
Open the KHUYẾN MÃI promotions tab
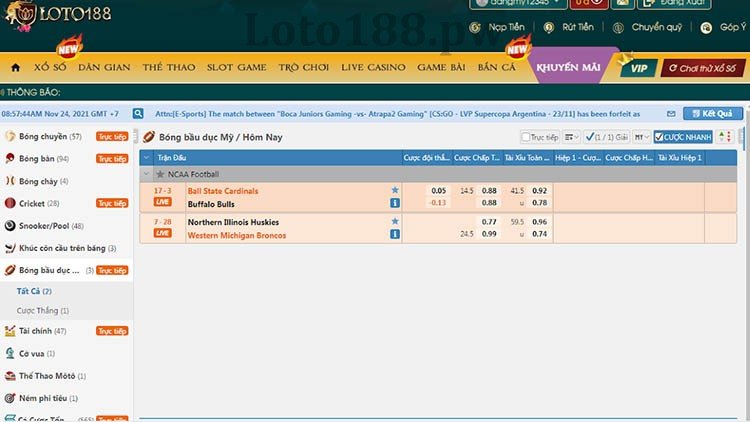(x=568, y=67)
